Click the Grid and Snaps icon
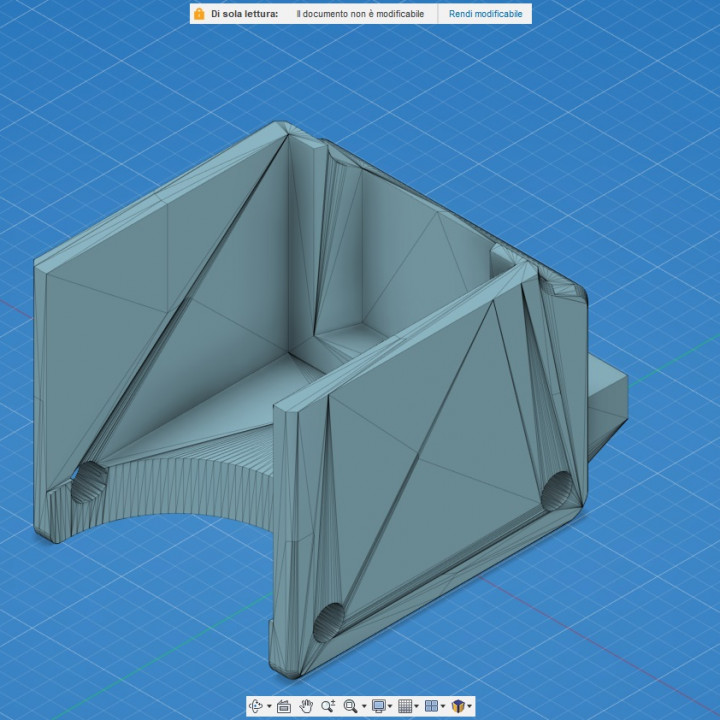The width and height of the screenshot is (720, 720). coord(405,706)
